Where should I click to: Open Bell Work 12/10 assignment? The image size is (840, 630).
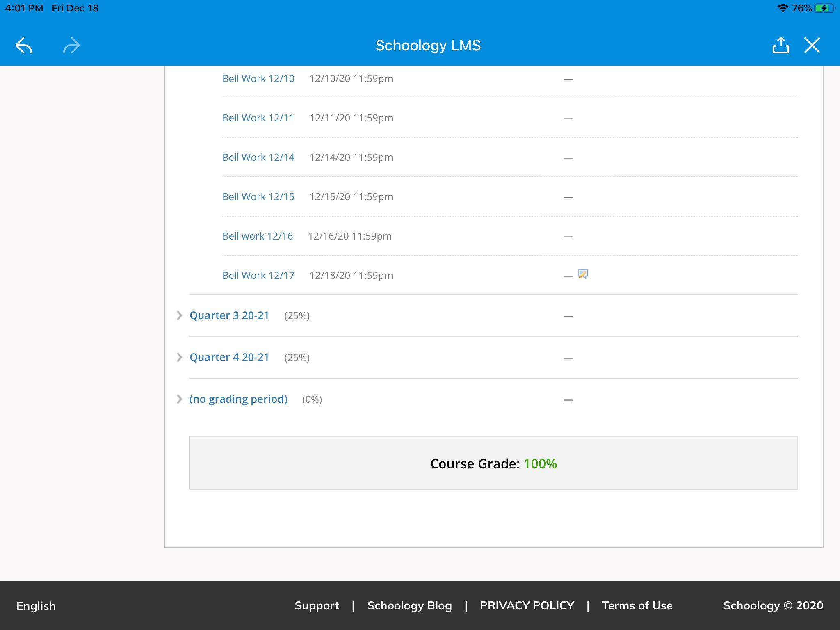(x=258, y=79)
